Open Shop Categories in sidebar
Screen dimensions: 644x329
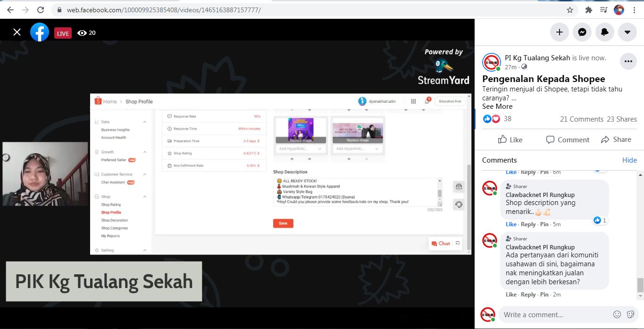coord(115,228)
